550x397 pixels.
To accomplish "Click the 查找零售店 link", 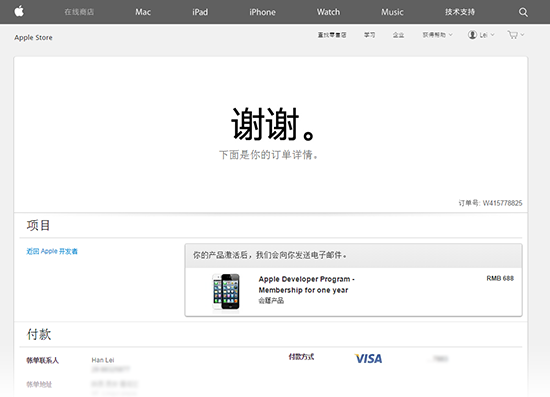I will (x=332, y=35).
